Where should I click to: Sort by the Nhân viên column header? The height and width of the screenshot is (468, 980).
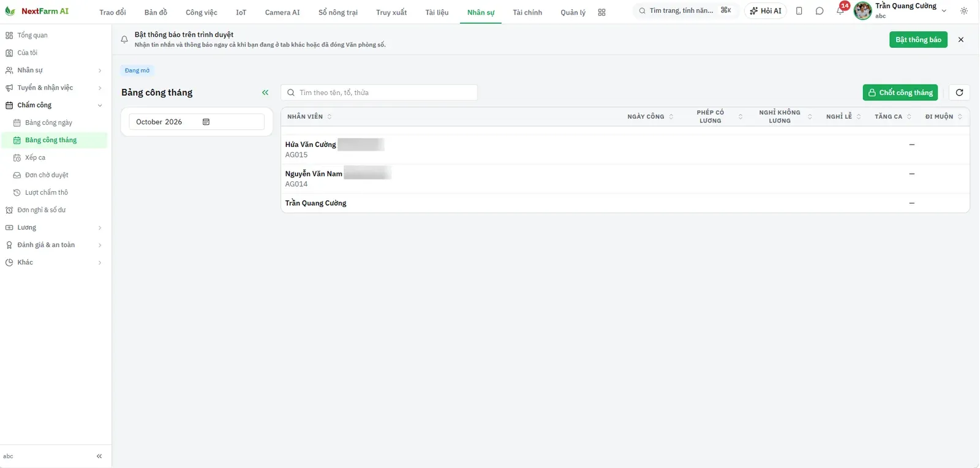point(309,116)
